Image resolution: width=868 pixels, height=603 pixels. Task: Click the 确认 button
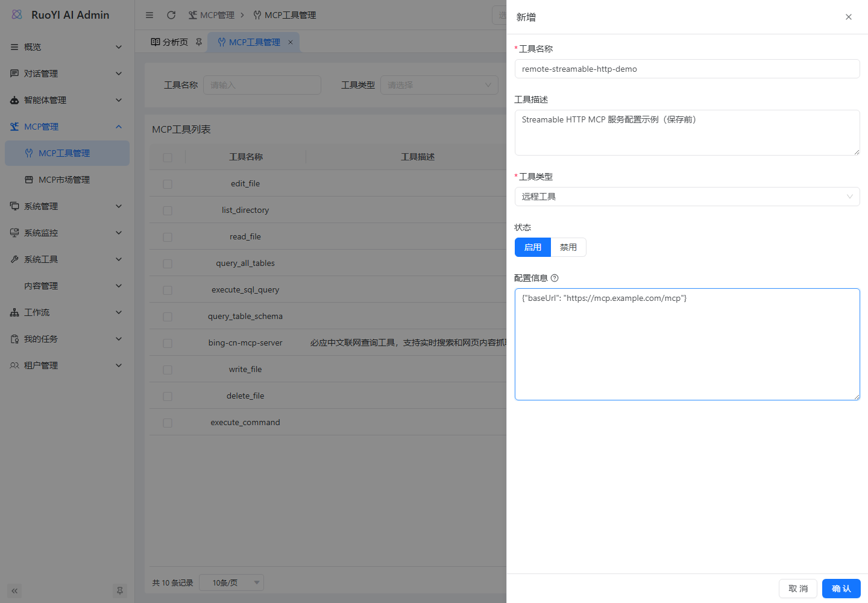[841, 589]
